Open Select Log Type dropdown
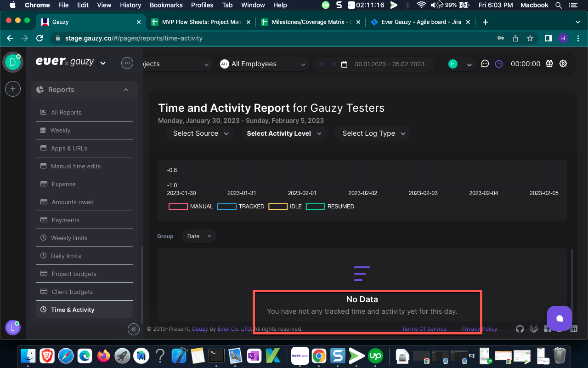588x368 pixels. [373, 133]
